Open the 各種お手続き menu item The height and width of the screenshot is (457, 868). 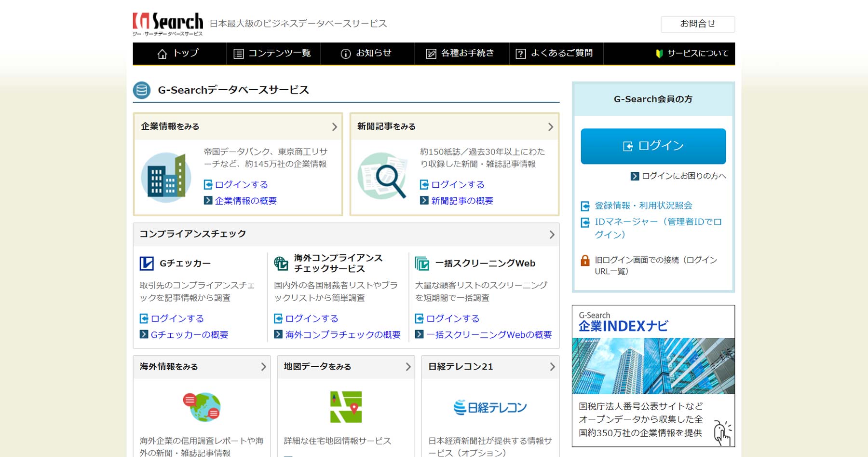pyautogui.click(x=462, y=54)
